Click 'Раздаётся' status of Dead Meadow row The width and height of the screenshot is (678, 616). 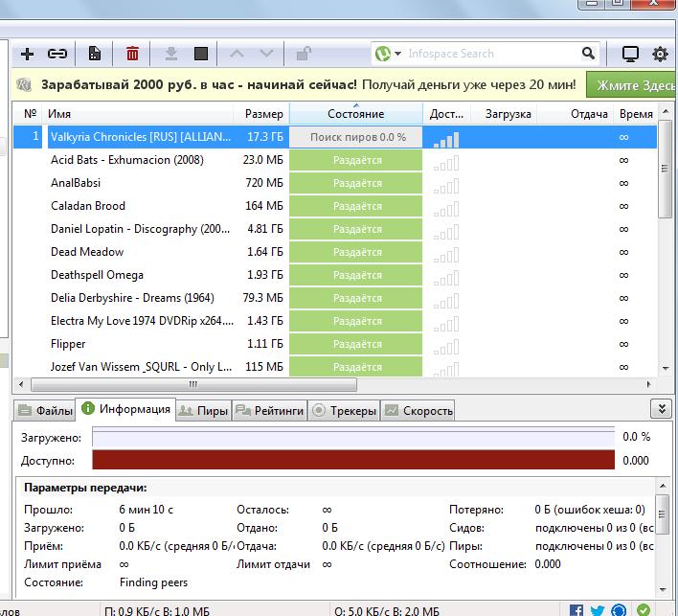tap(356, 252)
